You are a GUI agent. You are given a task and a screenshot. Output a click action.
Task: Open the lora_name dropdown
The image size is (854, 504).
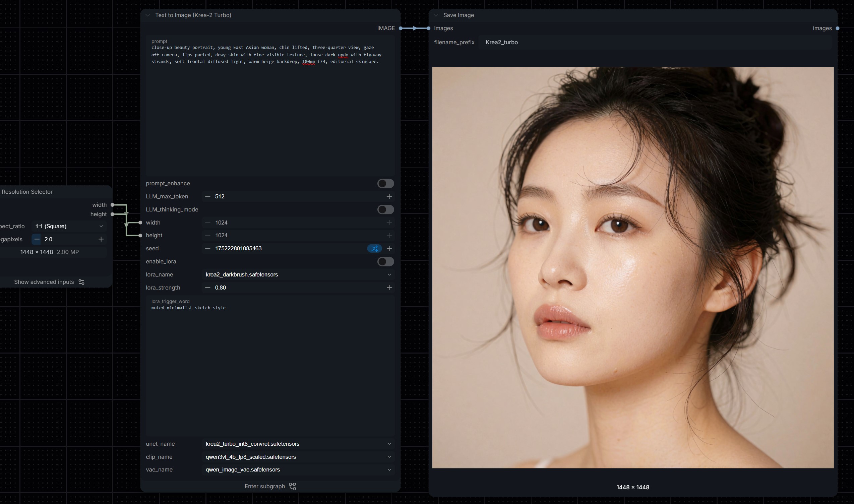298,275
